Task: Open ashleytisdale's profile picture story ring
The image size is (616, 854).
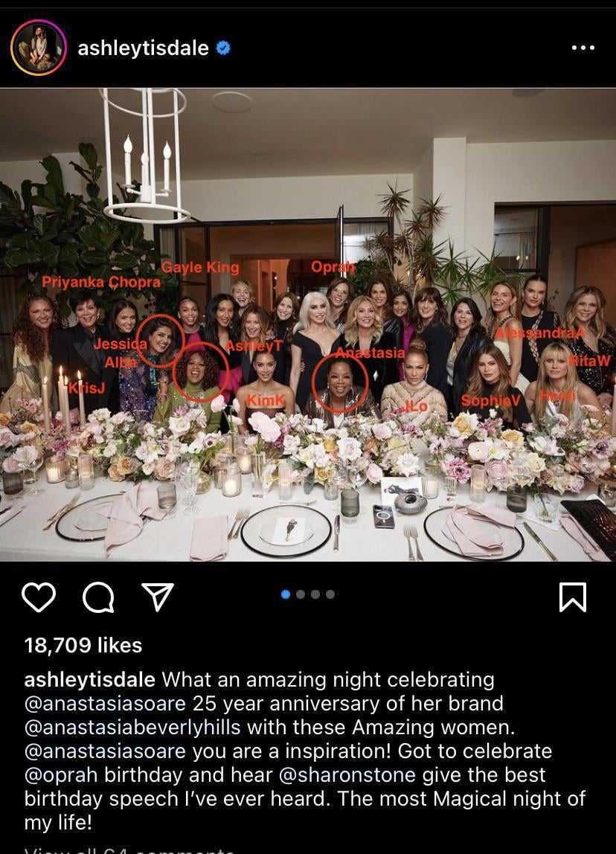Action: (x=39, y=48)
